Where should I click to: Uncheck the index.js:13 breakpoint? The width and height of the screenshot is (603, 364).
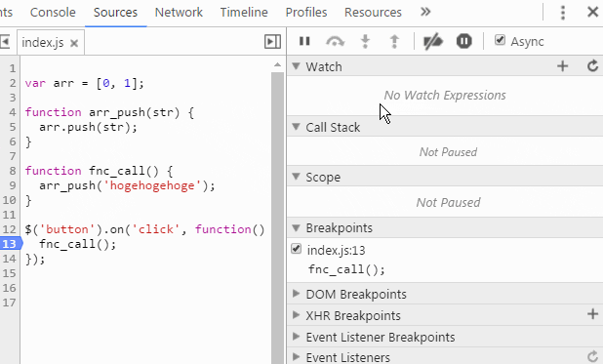pyautogui.click(x=296, y=249)
